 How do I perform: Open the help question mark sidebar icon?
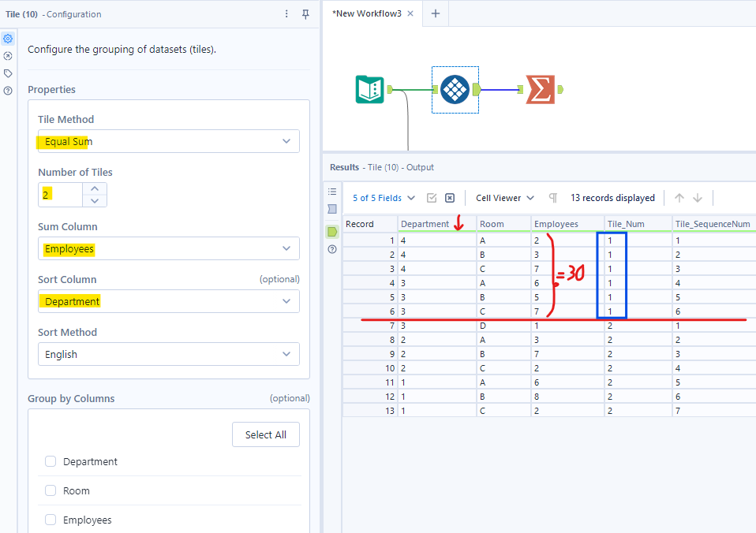[x=8, y=91]
